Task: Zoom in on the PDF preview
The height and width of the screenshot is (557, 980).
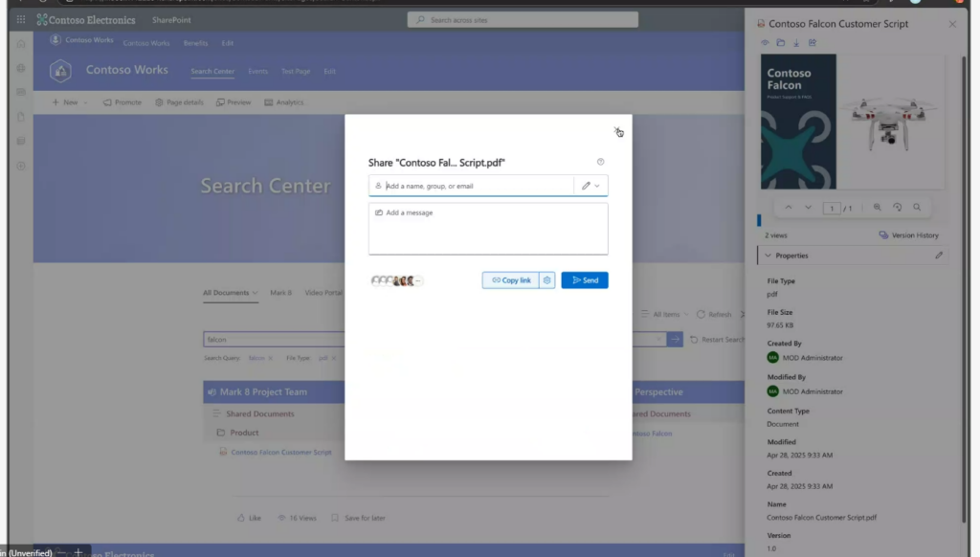Action: [x=878, y=208]
